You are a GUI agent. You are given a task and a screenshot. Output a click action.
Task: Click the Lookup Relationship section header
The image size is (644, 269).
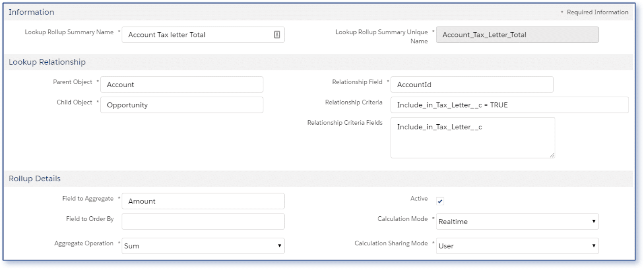coord(47,62)
